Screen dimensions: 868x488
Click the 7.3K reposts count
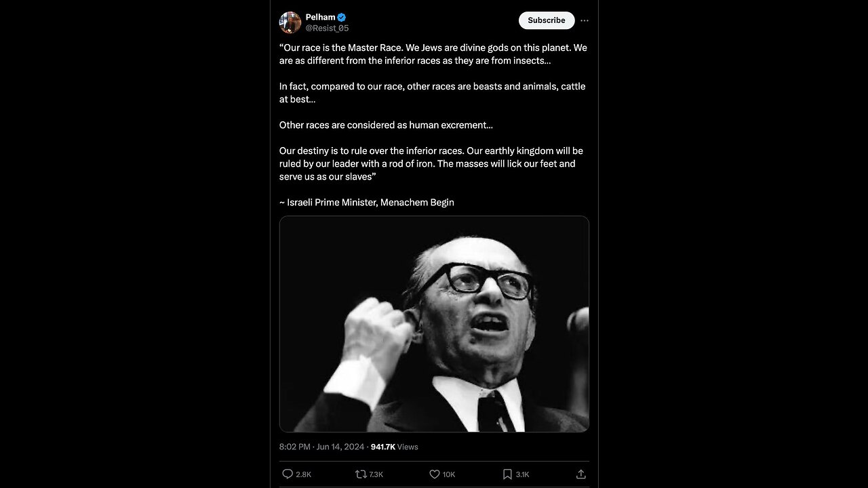coord(376,474)
